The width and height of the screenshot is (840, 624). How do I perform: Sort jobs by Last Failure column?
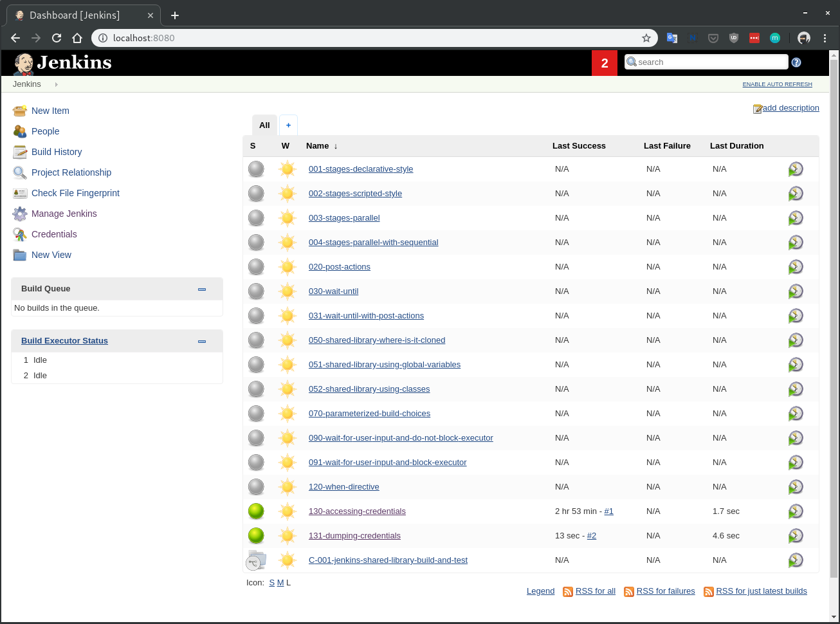click(667, 146)
